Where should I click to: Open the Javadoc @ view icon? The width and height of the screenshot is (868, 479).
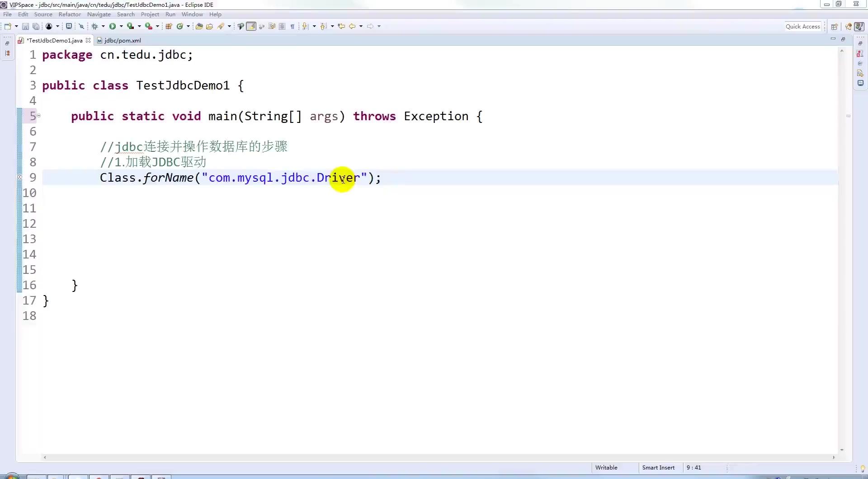click(x=860, y=63)
